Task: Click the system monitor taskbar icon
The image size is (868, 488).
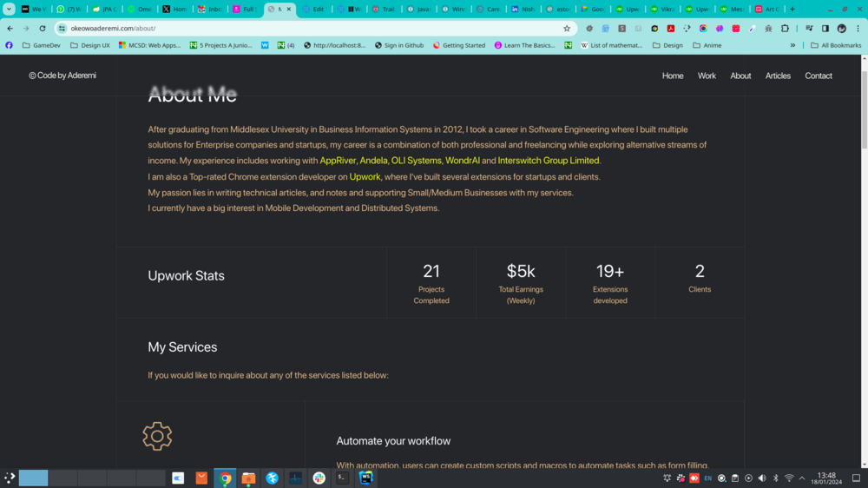Action: (296, 478)
